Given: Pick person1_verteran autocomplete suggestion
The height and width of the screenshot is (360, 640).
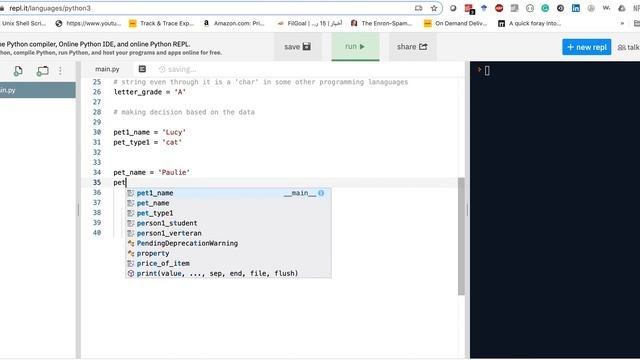Looking at the screenshot, I should 228,233.
